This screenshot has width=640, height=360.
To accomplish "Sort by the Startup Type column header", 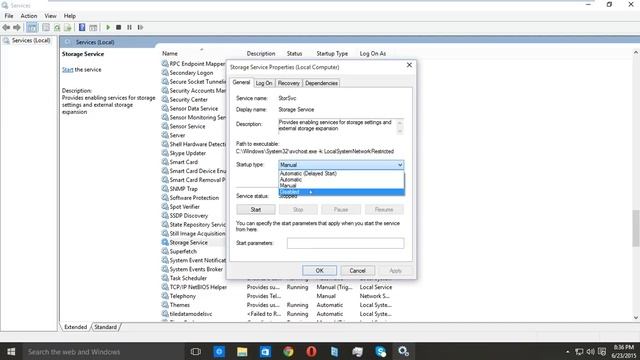I will pos(332,53).
